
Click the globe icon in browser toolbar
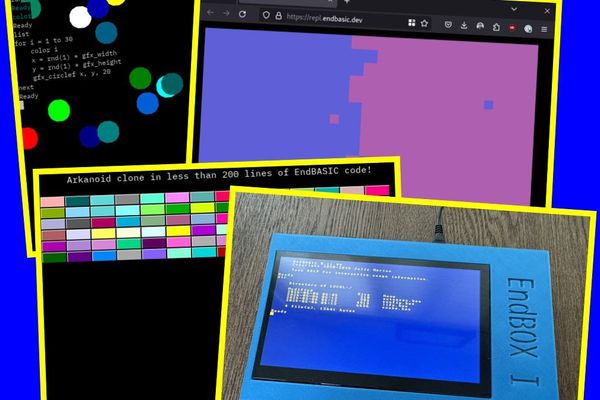[x=528, y=29]
